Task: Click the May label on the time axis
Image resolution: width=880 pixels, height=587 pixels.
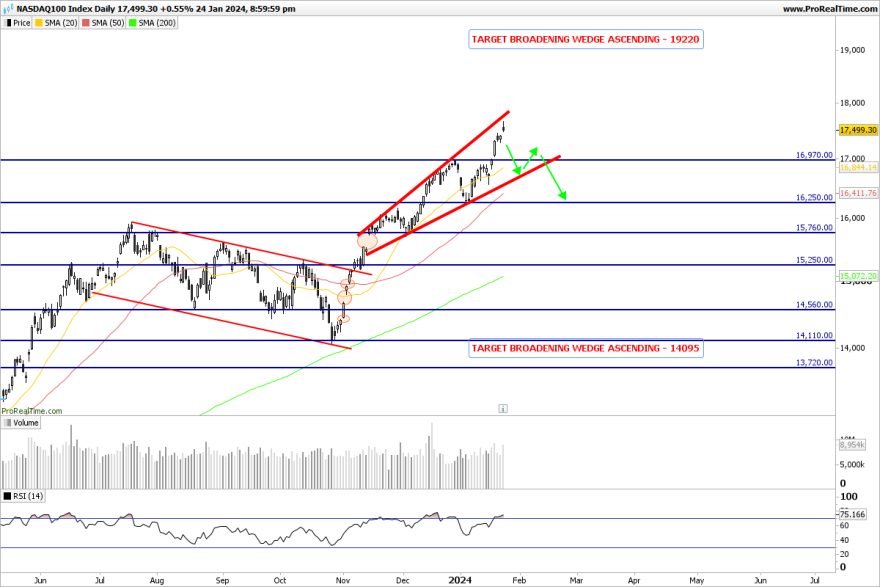Action: [696, 580]
